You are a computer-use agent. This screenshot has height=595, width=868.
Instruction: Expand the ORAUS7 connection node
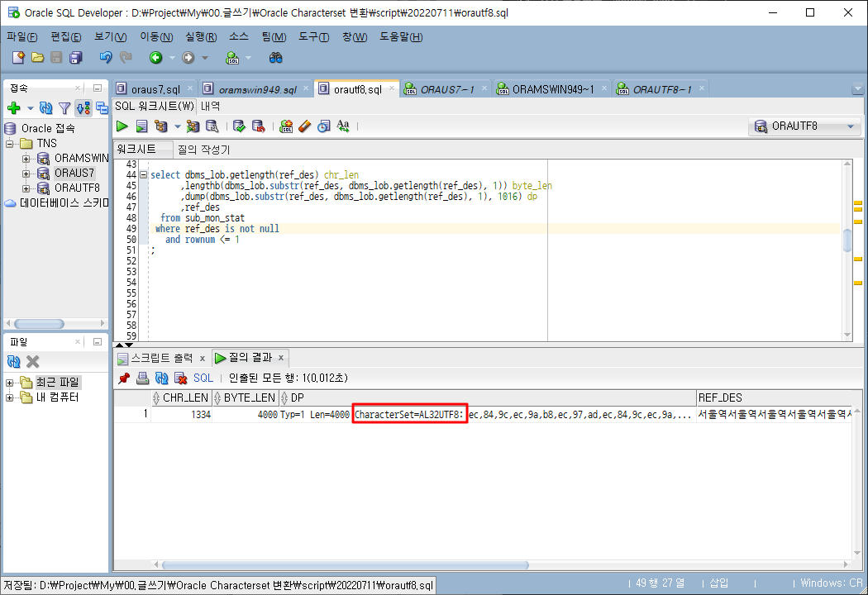point(26,174)
